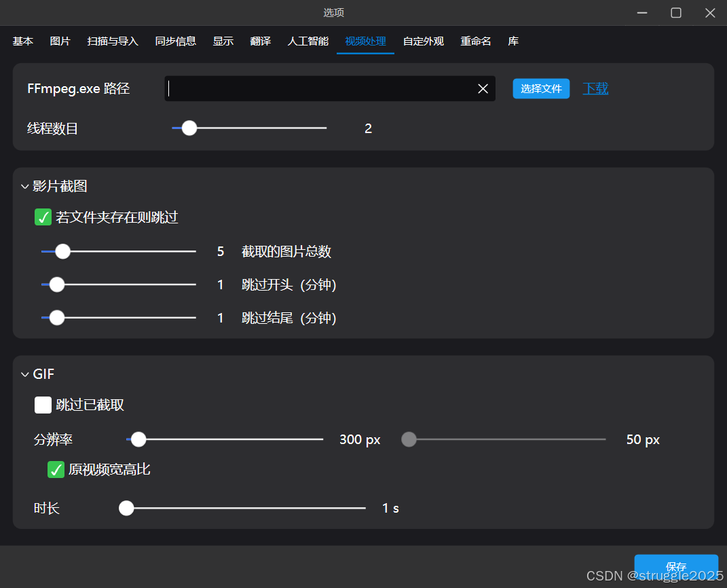
Task: Open the 扫描与导入 tab
Action: [x=113, y=41]
